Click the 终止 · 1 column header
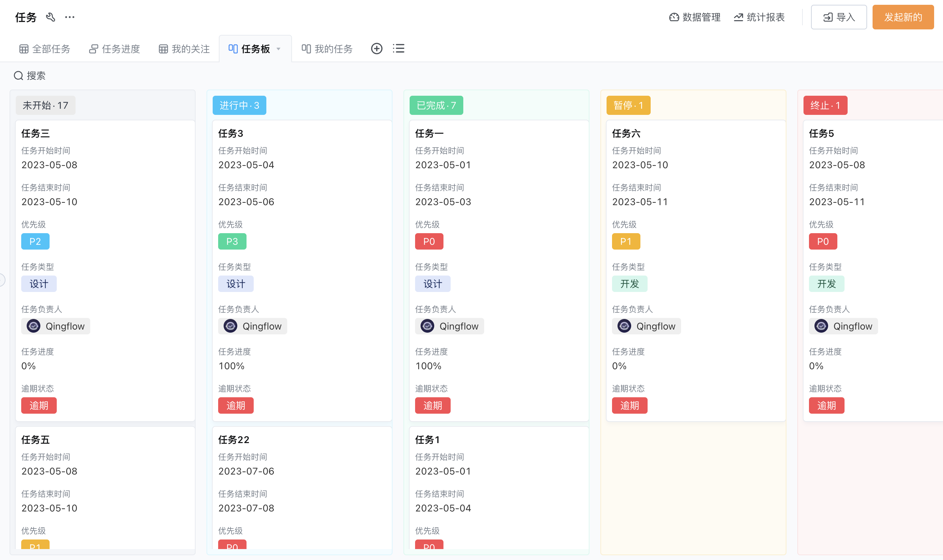This screenshot has width=943, height=560. [x=825, y=105]
